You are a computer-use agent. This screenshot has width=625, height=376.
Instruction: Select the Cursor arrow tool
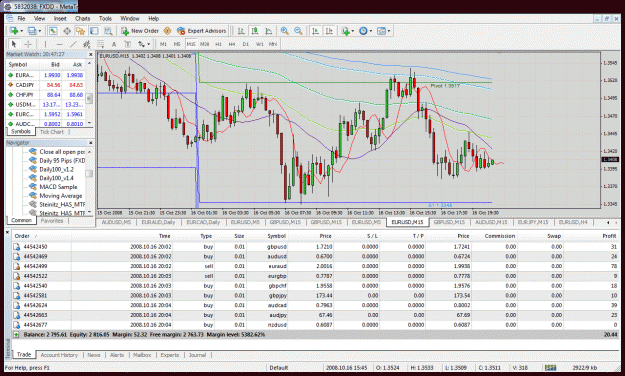coord(14,44)
